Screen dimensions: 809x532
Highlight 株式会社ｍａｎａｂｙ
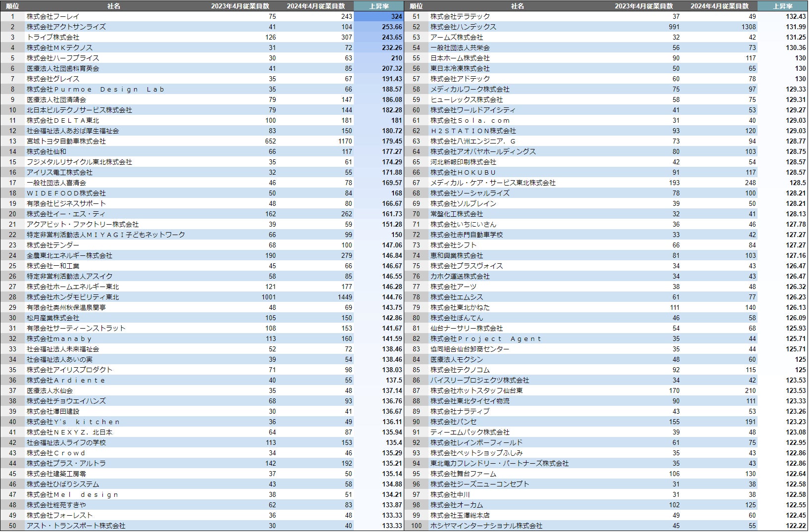(59, 339)
